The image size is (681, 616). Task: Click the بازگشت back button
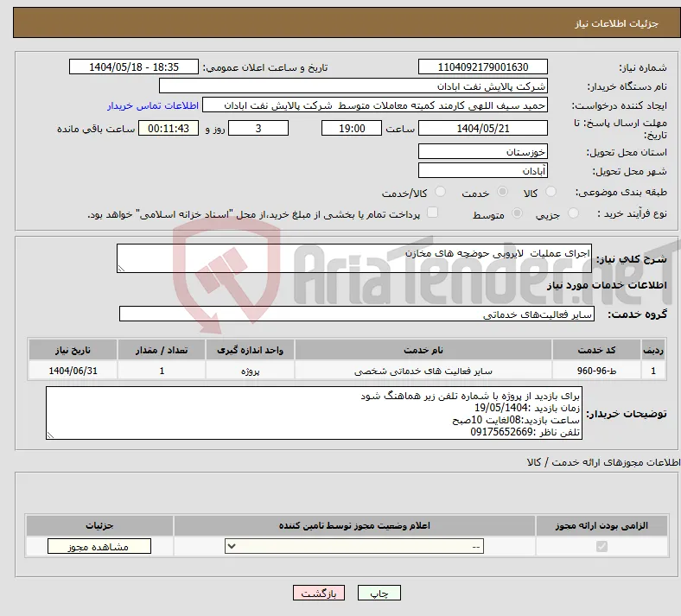click(x=319, y=593)
